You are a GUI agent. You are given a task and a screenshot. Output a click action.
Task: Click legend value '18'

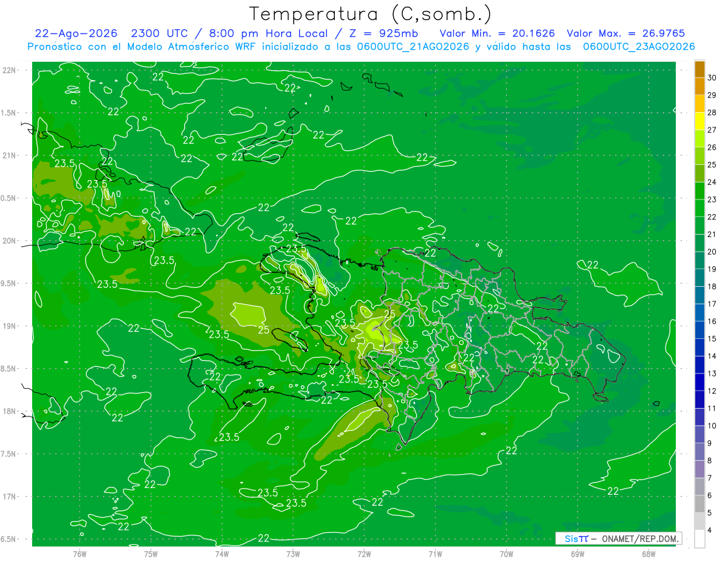click(x=712, y=287)
